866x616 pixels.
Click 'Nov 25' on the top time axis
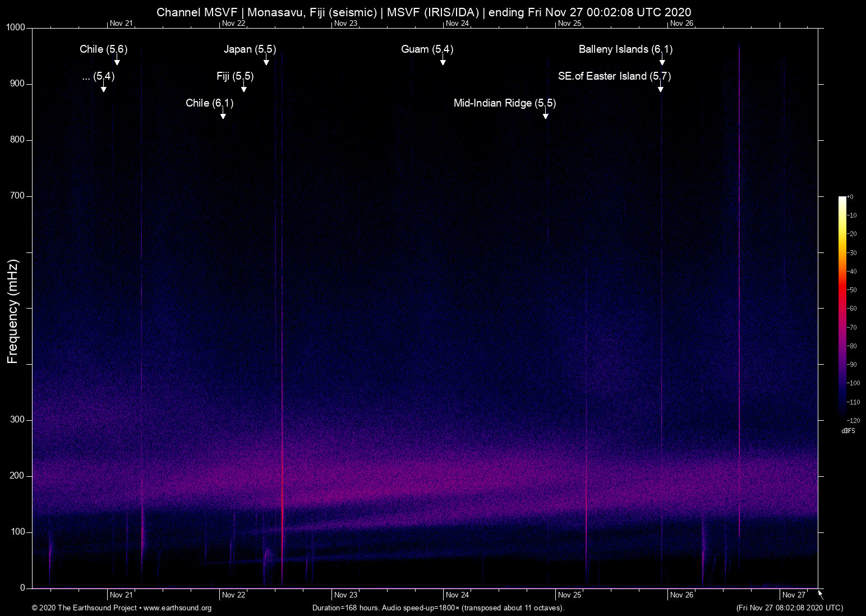click(x=569, y=24)
